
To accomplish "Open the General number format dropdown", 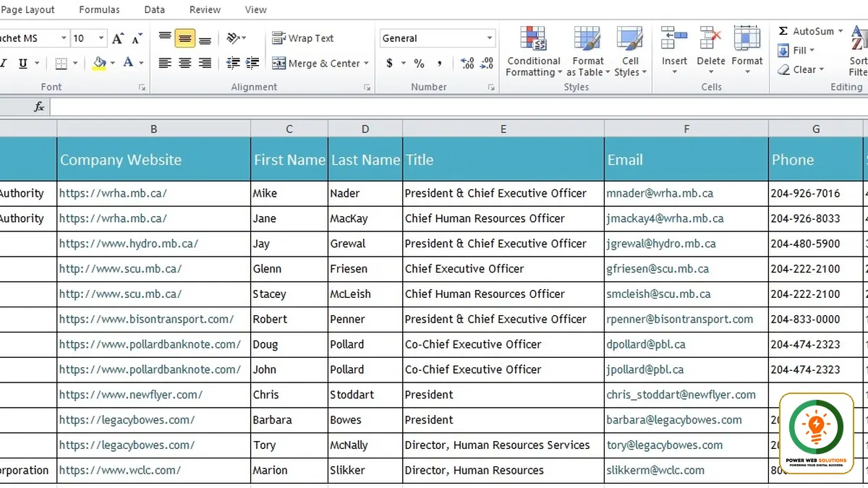I will (490, 38).
